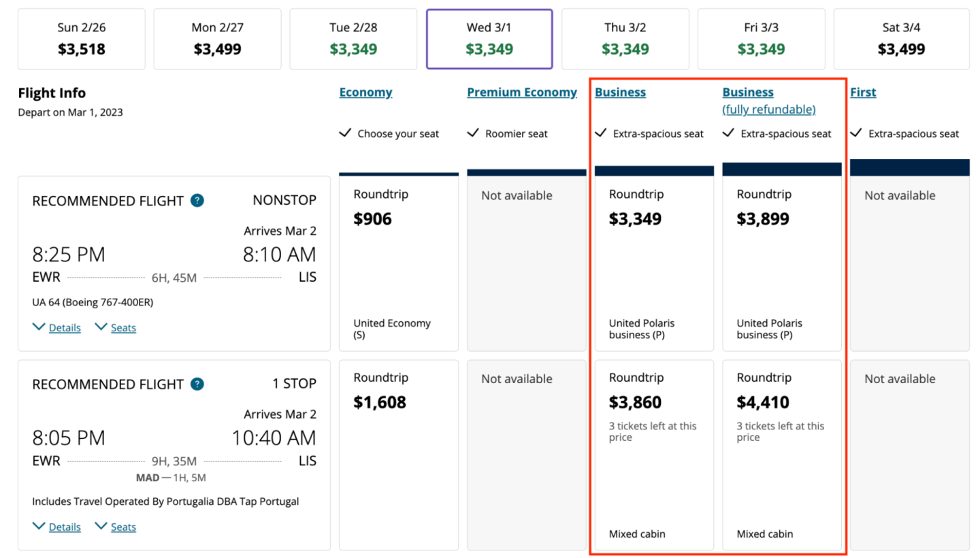
Task: Select the Sun 2/26 date tab
Action: click(x=81, y=39)
